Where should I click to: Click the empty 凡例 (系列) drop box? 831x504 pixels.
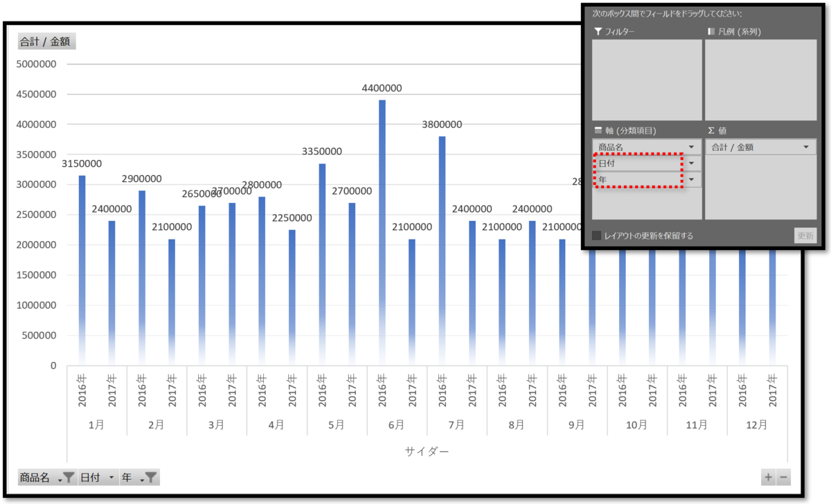click(760, 80)
